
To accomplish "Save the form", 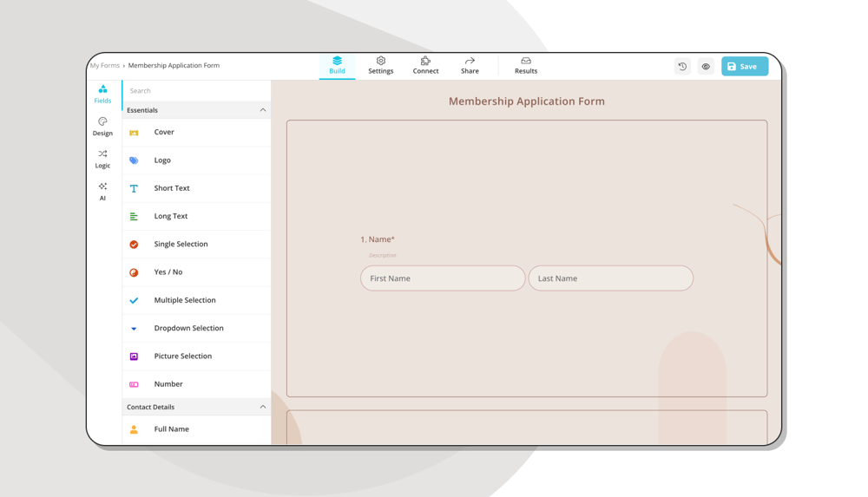I will coord(744,67).
